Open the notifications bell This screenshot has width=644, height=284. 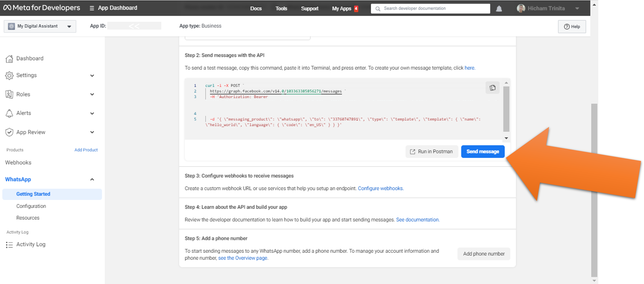coord(499,9)
